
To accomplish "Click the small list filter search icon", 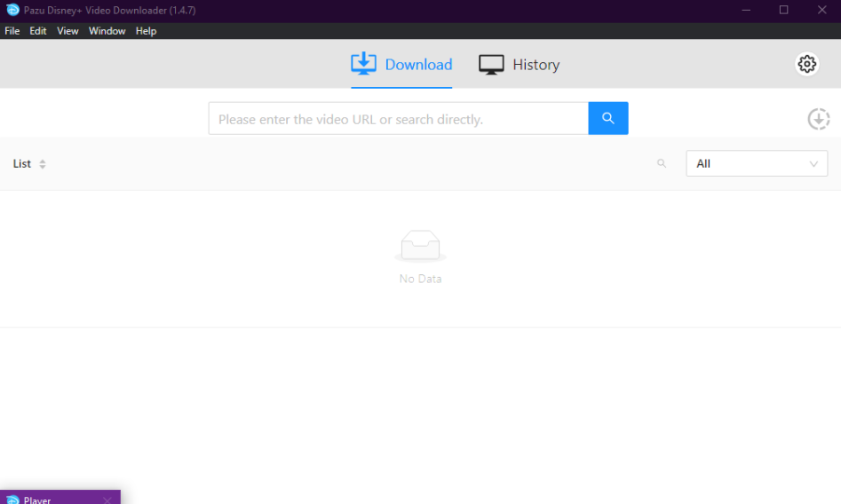I will click(662, 163).
